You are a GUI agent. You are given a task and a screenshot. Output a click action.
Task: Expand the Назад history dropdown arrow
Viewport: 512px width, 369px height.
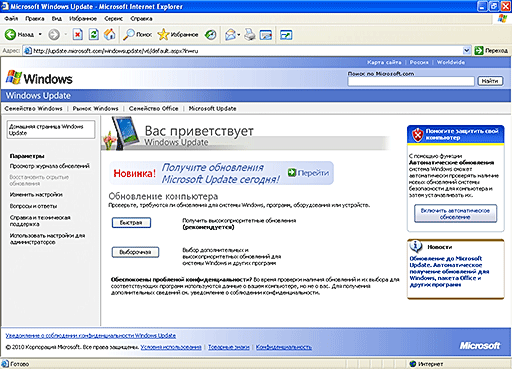coord(40,34)
